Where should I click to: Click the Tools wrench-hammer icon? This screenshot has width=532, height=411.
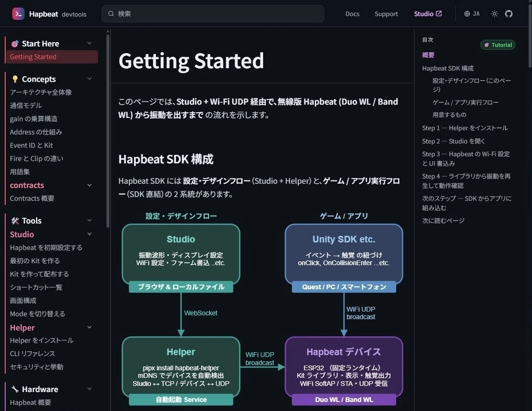coord(15,221)
